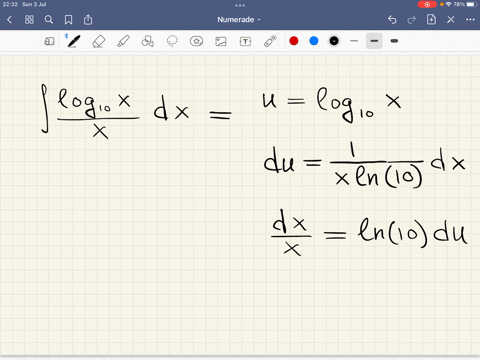Tap the red screen recording indicator

(427, 4)
